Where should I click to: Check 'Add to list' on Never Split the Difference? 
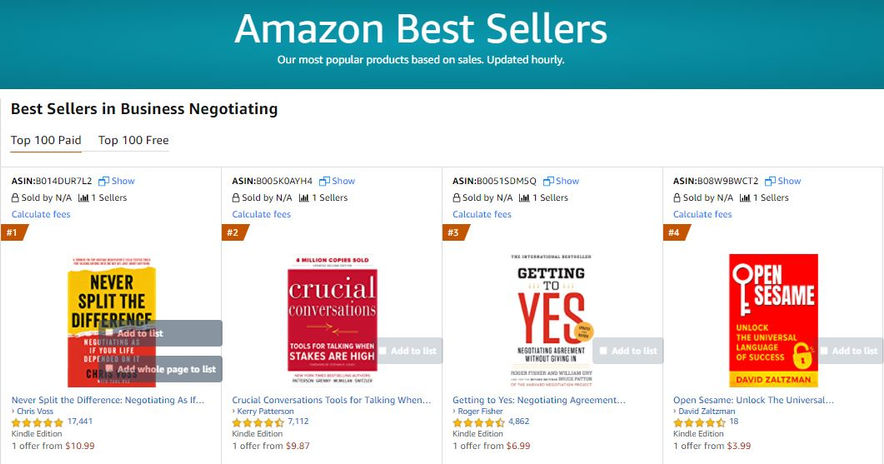[109, 333]
